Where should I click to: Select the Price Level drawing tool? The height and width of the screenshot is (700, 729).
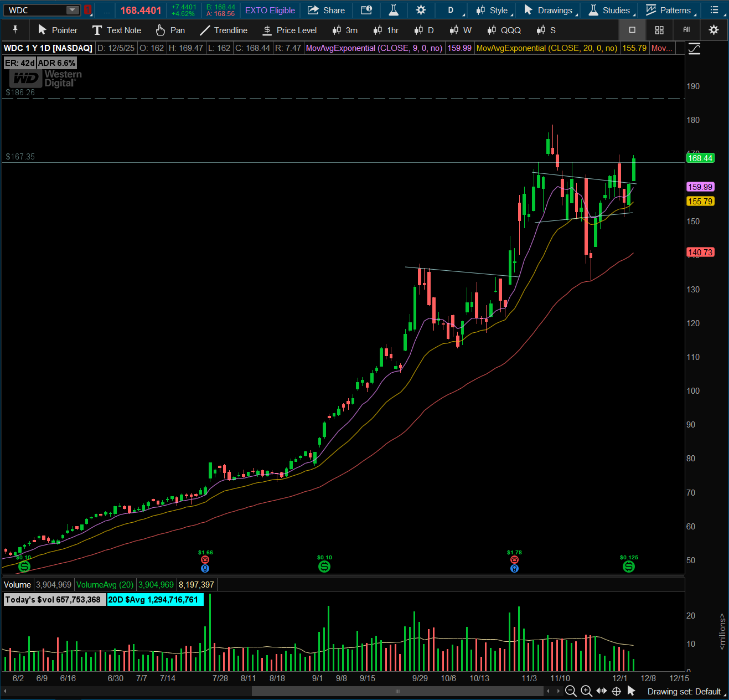[x=289, y=30]
